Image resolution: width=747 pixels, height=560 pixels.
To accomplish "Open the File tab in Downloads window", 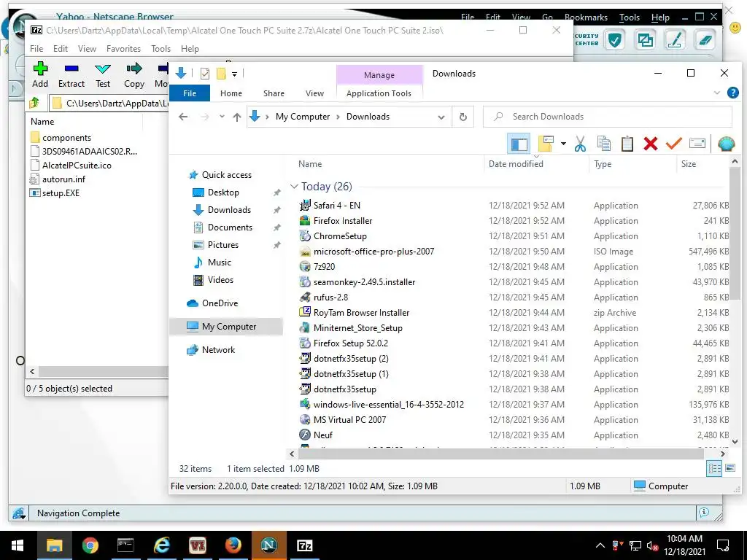I will (190, 93).
